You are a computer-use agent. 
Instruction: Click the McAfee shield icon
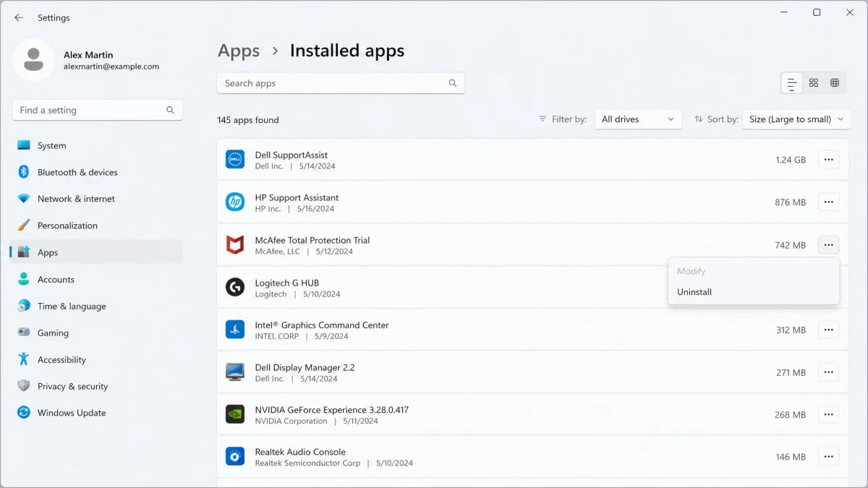point(235,245)
